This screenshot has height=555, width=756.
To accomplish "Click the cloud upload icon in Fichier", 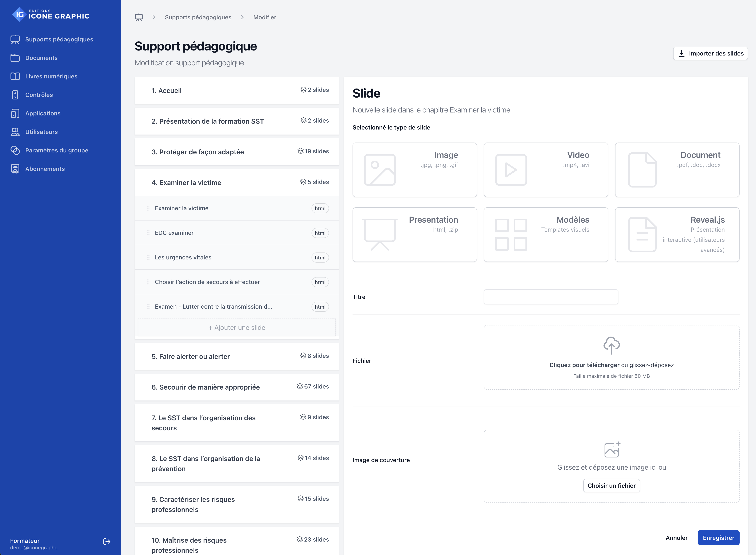I will pyautogui.click(x=611, y=345).
